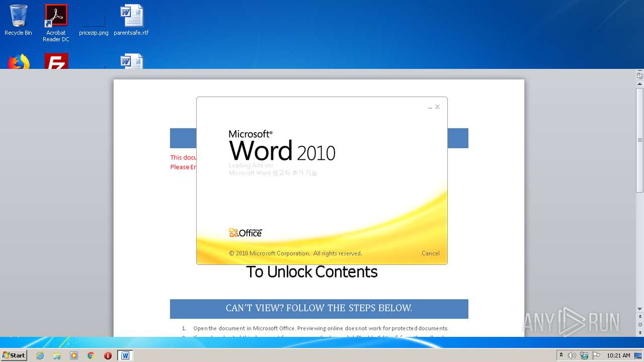The image size is (644, 362).
Task: Click "CAN'T VIEW? FOLLOW THE STEPS BELOW." banner
Action: click(319, 308)
